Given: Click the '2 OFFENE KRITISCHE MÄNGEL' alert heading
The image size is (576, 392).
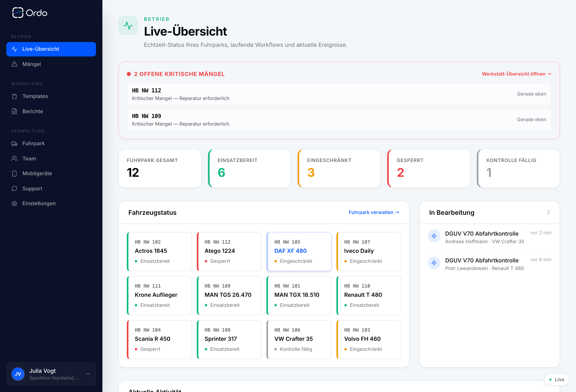Looking at the screenshot, I should coord(179,74).
